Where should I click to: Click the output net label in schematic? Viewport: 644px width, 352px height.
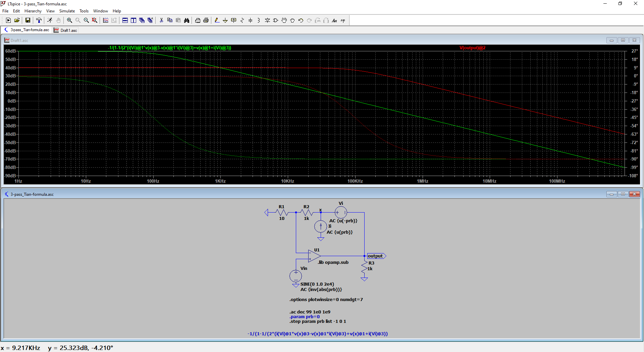tap(375, 256)
